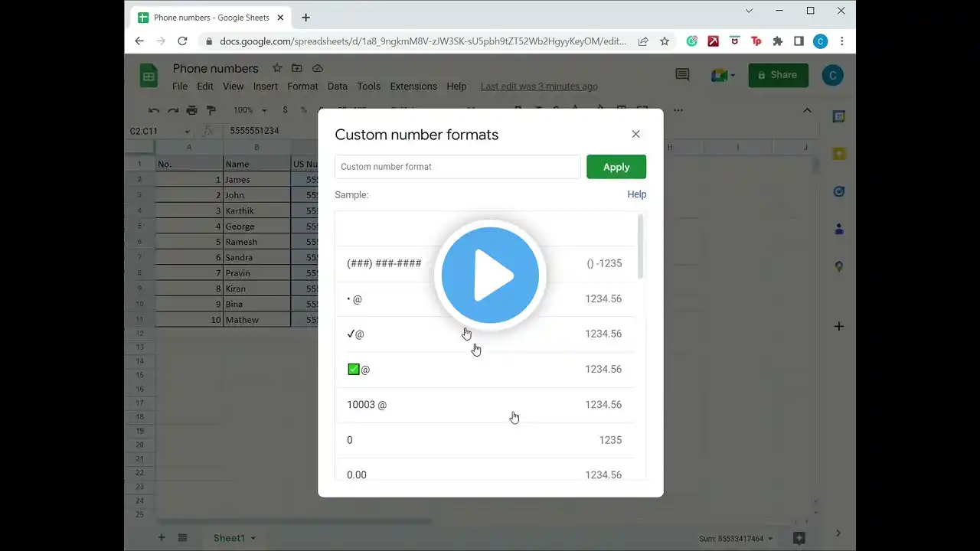Image resolution: width=980 pixels, height=551 pixels.
Task: Choose the ✓@ checkmark format
Action: 485,334
